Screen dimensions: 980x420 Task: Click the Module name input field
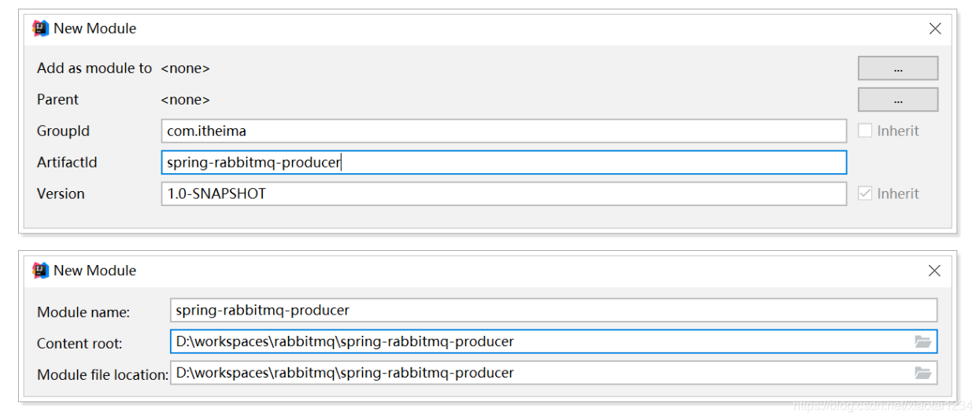pos(551,310)
